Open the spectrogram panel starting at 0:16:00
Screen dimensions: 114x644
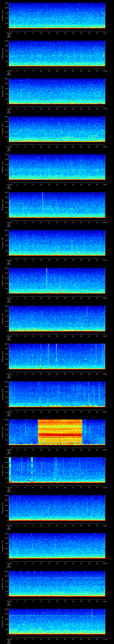tap(57, 91)
